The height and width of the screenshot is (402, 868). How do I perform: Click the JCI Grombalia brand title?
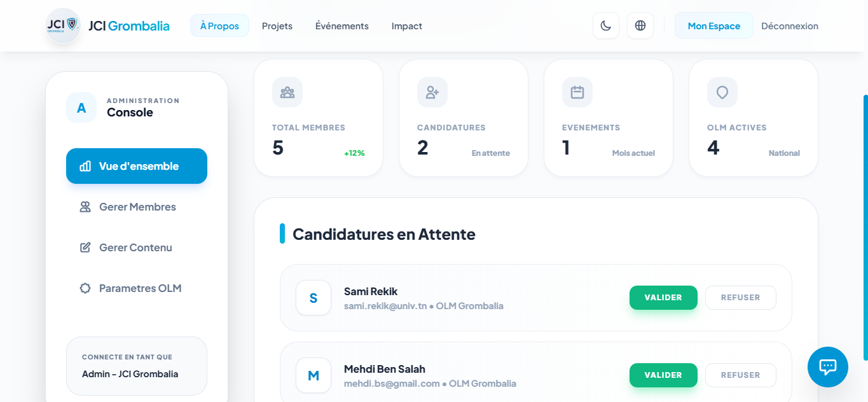pos(129,26)
